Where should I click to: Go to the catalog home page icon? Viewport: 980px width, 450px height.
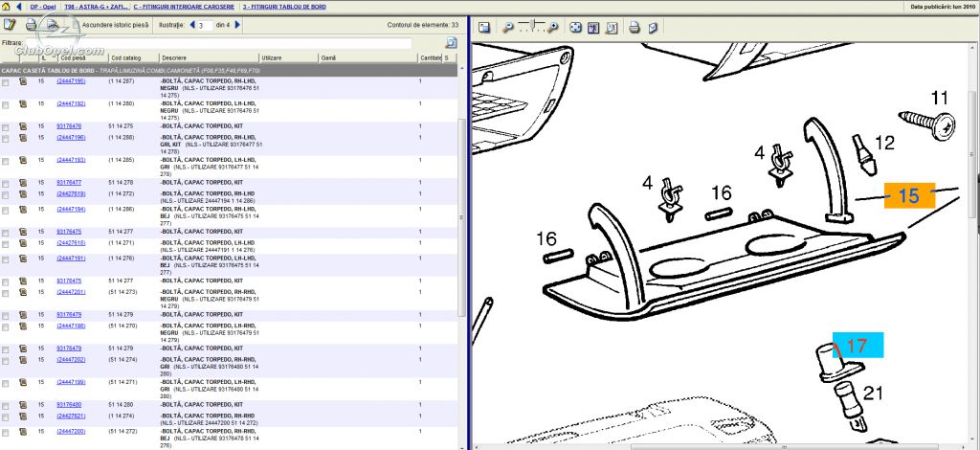coord(7,7)
